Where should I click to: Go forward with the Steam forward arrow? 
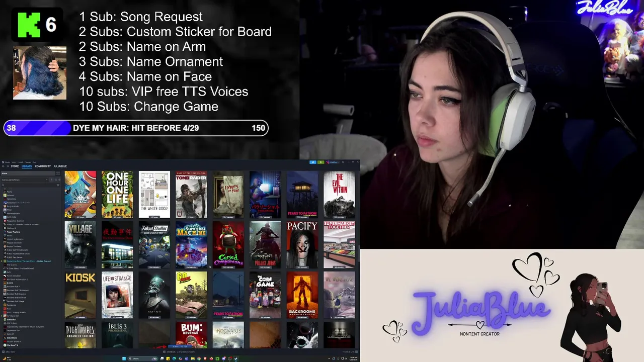pyautogui.click(x=8, y=166)
